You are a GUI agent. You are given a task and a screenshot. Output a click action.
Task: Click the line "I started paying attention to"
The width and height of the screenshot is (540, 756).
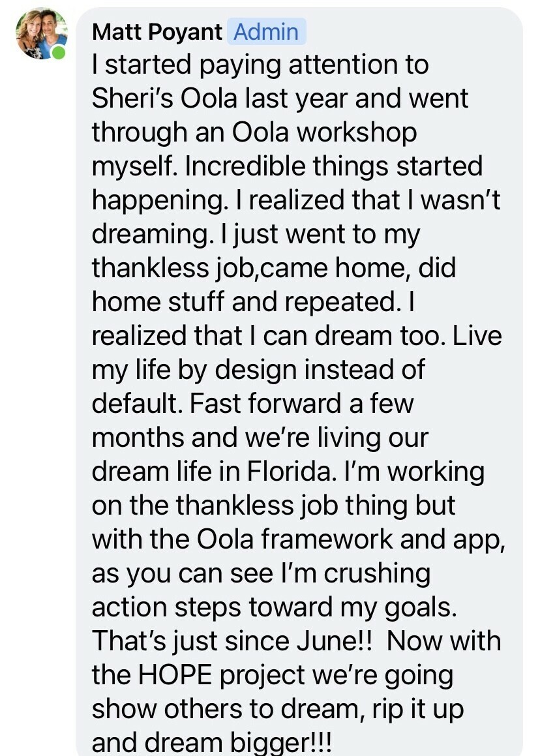[260, 65]
